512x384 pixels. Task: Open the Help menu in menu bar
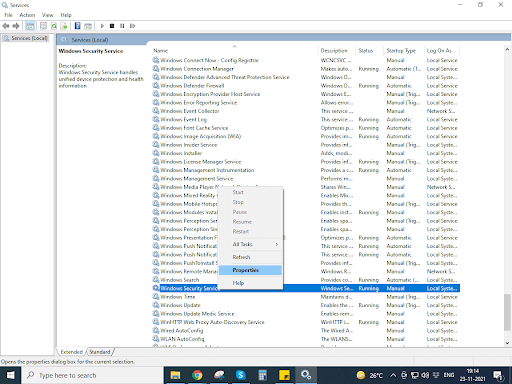point(66,15)
